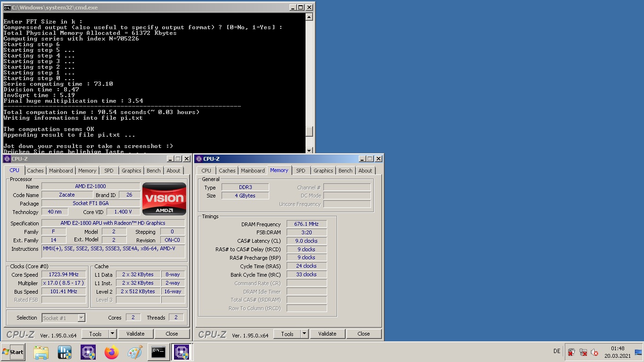
Task: Select Mainboard tab in right CPU-Z window
Action: click(253, 171)
